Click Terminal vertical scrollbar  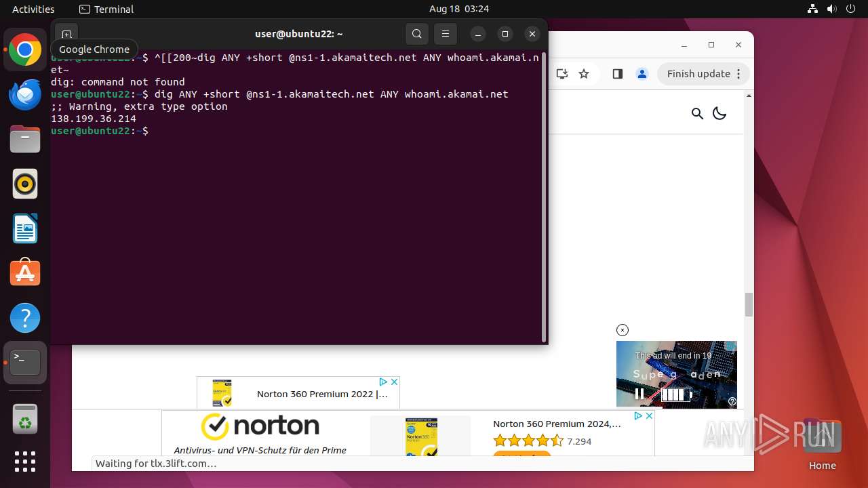544,197
